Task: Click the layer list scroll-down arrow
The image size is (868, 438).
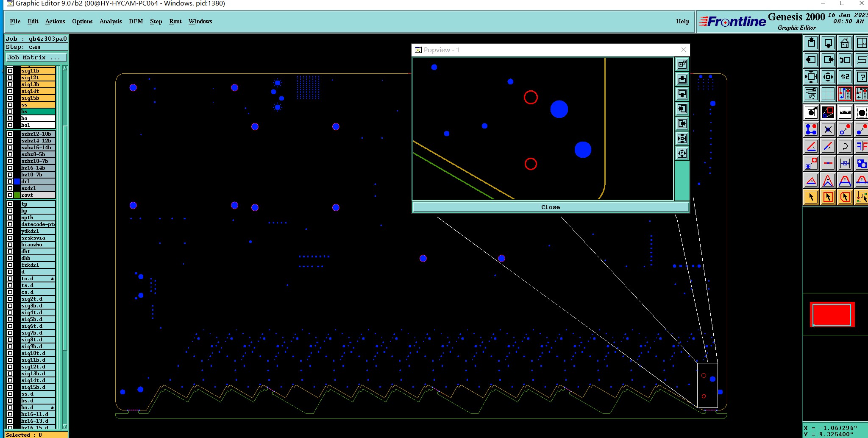Action: pos(65,426)
